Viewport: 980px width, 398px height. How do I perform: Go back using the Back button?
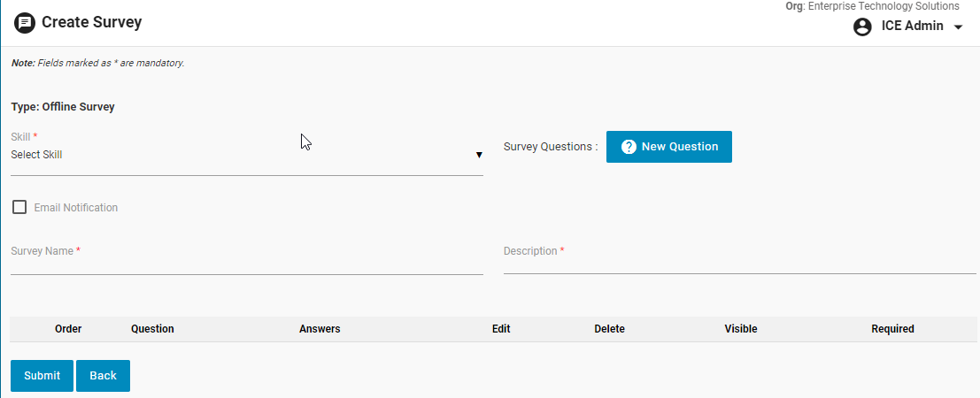pyautogui.click(x=103, y=376)
